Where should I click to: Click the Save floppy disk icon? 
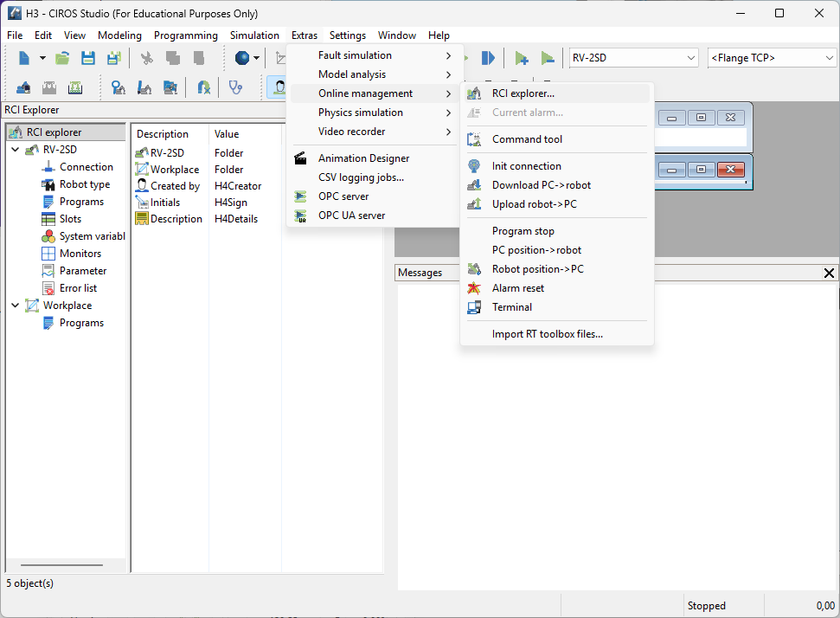tap(88, 58)
